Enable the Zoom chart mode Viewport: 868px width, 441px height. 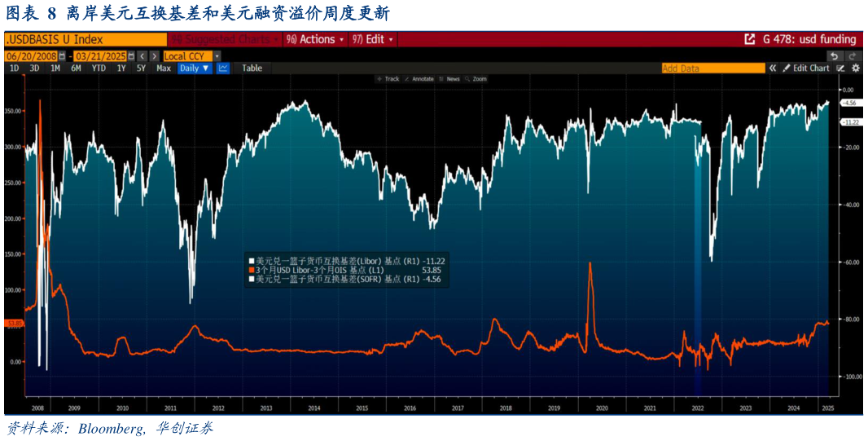476,79
